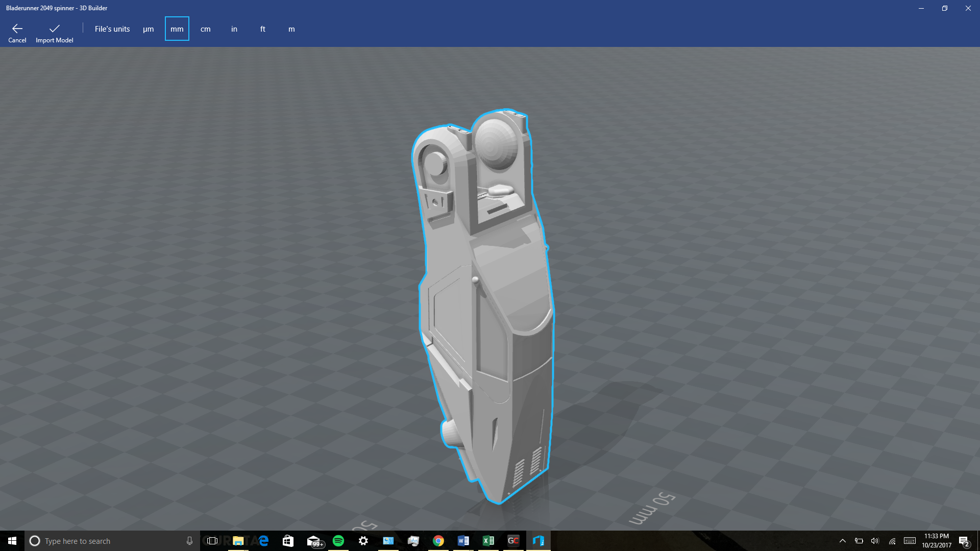Minimize the 3D Builder window
Viewport: 980px width, 551px height.
pos(921,8)
